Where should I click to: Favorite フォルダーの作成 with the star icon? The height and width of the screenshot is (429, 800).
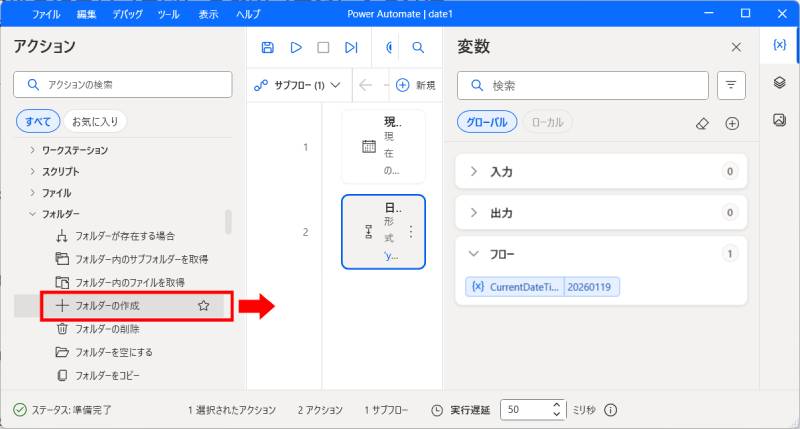[204, 306]
